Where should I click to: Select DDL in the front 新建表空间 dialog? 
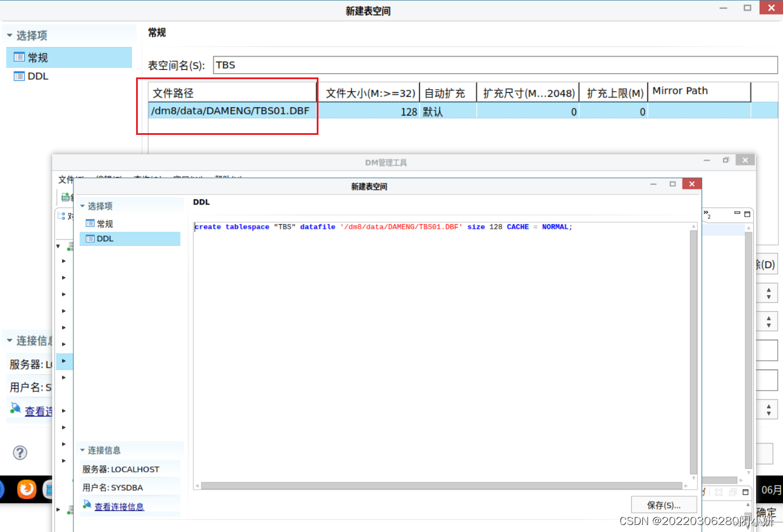(130, 239)
